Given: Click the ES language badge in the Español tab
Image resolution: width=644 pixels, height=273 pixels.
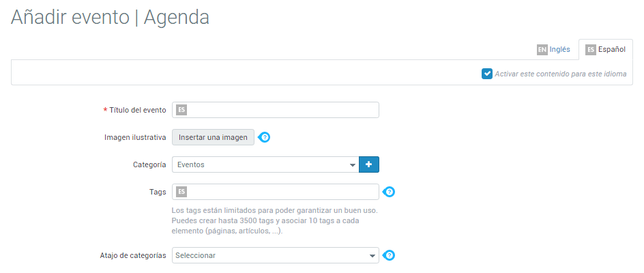Looking at the screenshot, I should tap(591, 50).
